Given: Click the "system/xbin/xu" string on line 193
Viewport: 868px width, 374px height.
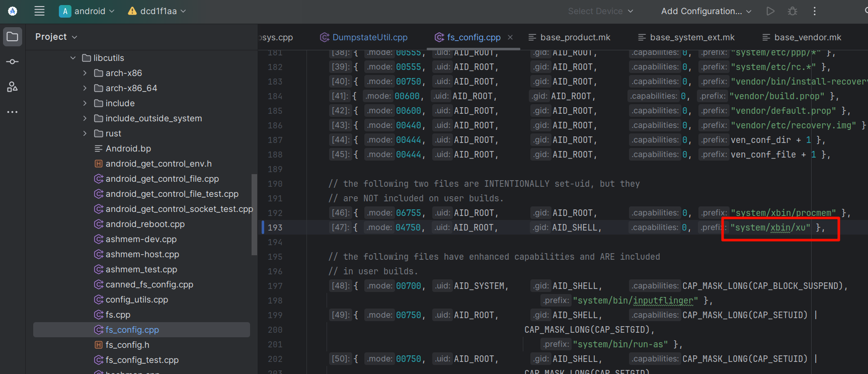Looking at the screenshot, I should (x=770, y=228).
